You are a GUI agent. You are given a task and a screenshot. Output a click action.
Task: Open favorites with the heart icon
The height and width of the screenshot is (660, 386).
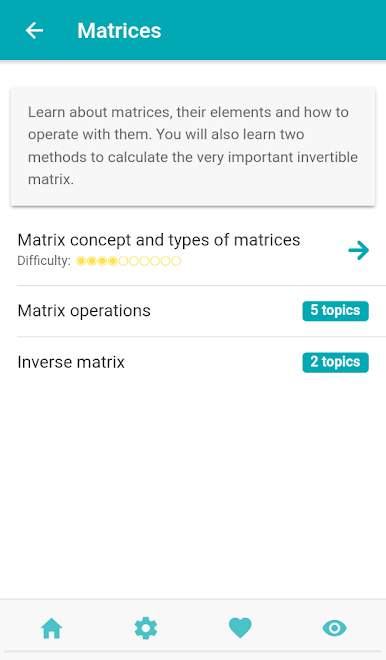click(240, 628)
